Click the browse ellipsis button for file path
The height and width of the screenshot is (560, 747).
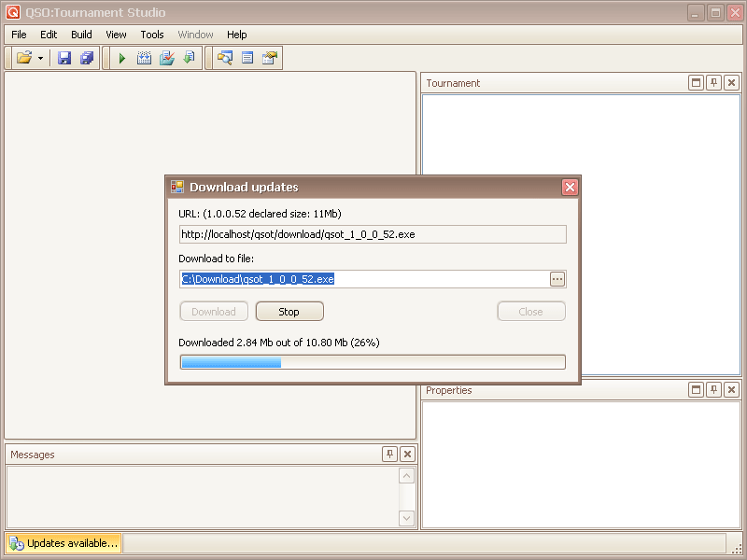[557, 279]
